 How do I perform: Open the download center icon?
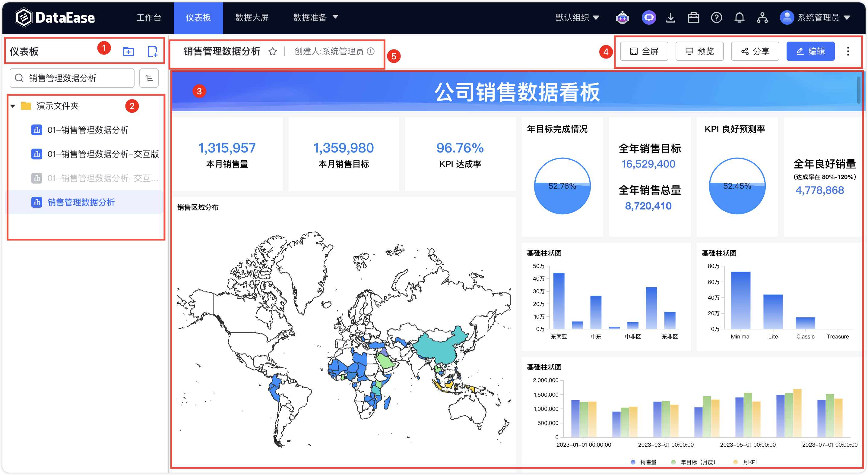670,17
